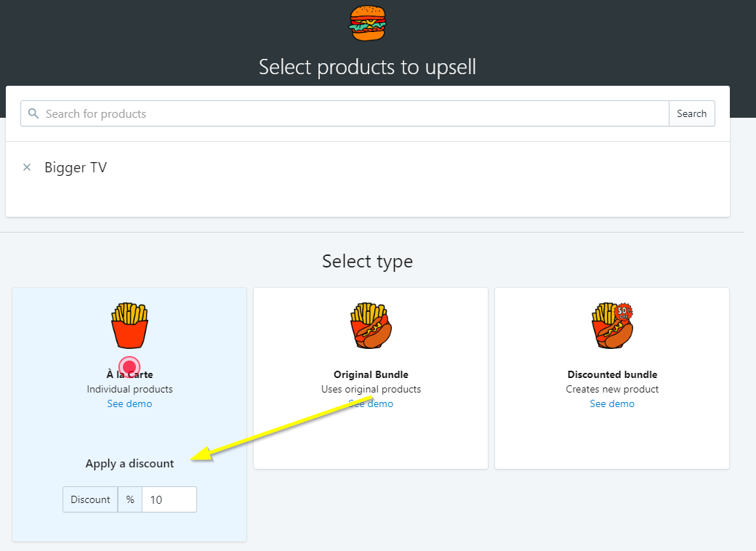Click the burger logo at the top

[368, 23]
